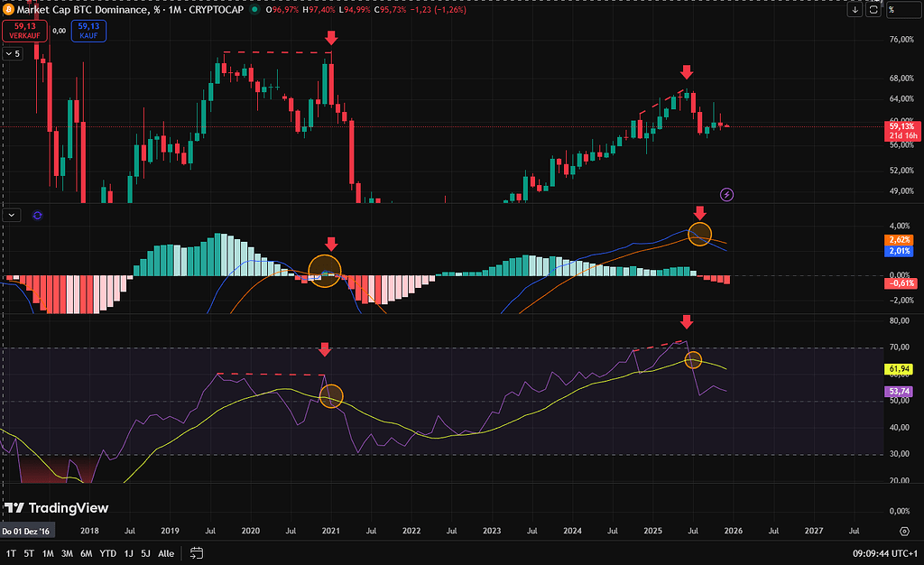This screenshot has width=924, height=565.
Task: Click the green market status dot
Action: coord(255,10)
